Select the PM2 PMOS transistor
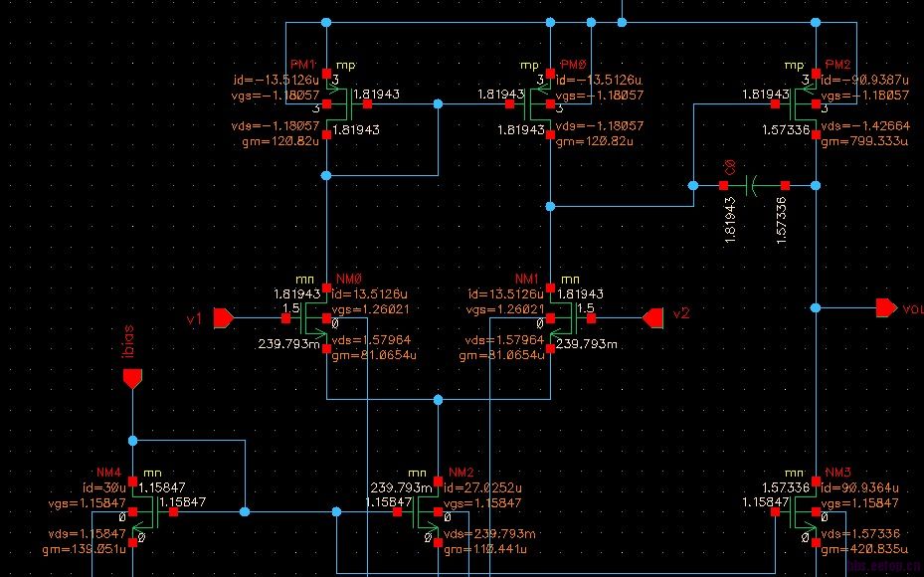 click(801, 103)
